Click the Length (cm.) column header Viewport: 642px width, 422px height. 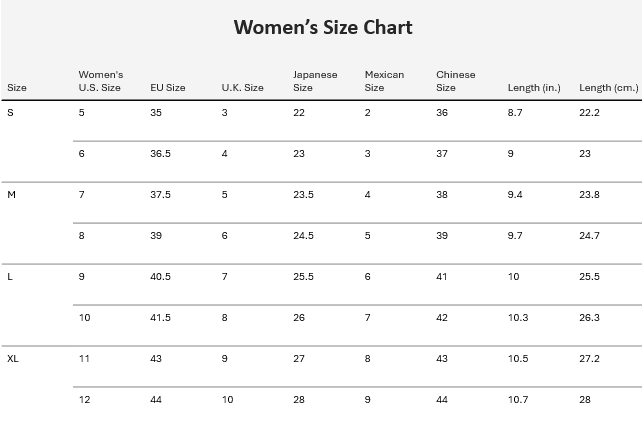click(x=608, y=88)
